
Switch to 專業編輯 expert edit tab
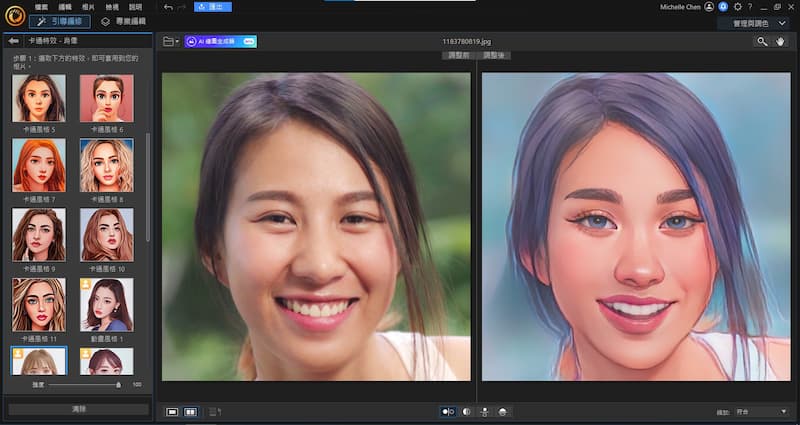[x=123, y=21]
